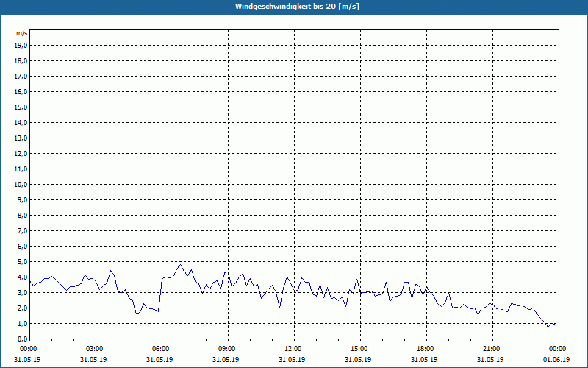Click the y-axis value '6,0'
The width and height of the screenshot is (588, 368).
pos(22,247)
